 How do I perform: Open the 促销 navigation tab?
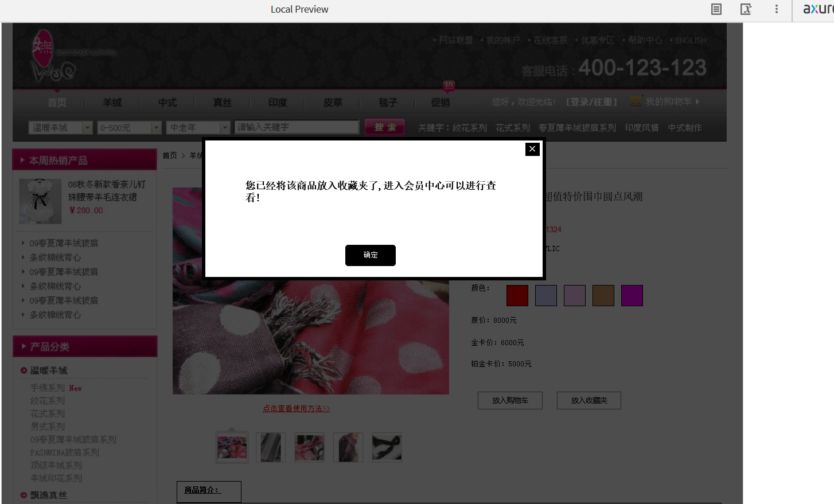tap(440, 102)
